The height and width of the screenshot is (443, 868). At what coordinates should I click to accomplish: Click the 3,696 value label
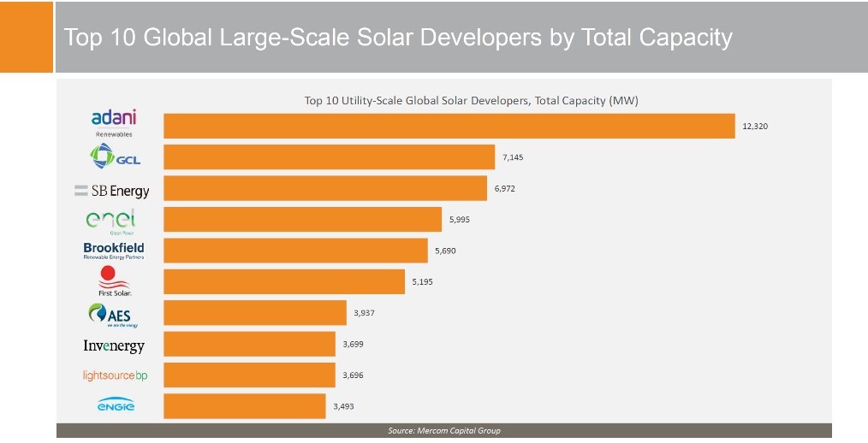click(354, 375)
